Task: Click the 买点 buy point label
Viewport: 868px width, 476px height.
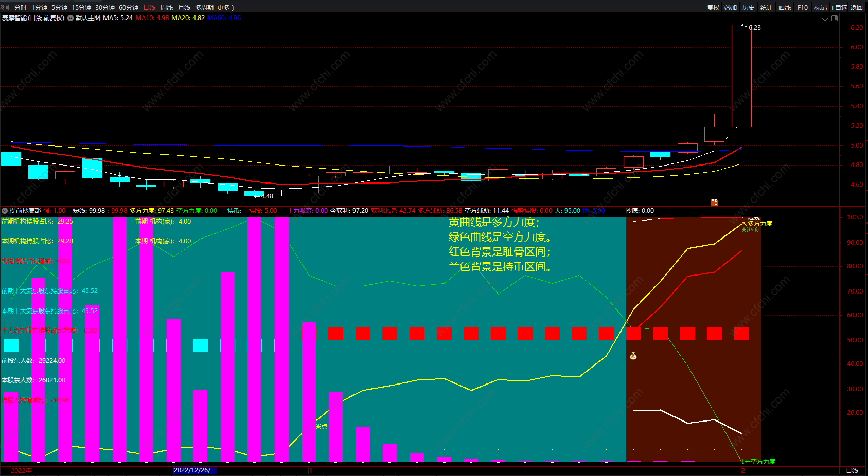Action: 322,427
